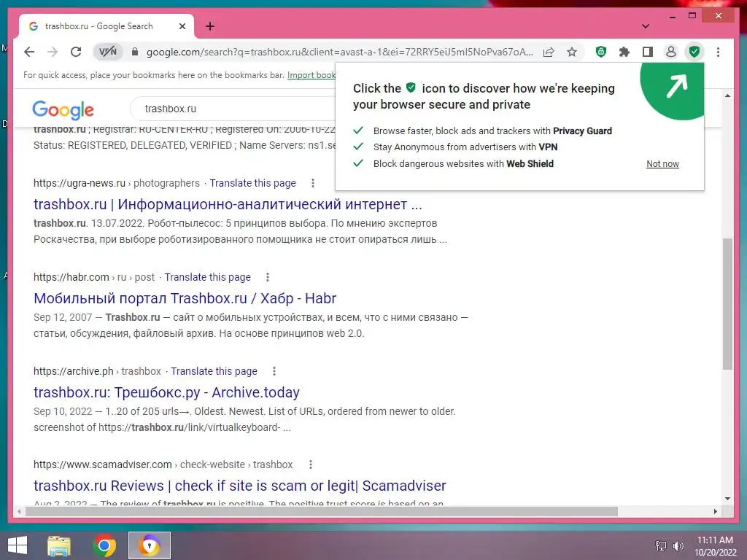Dismiss popup with Not now
This screenshot has height=560, width=747.
662,164
